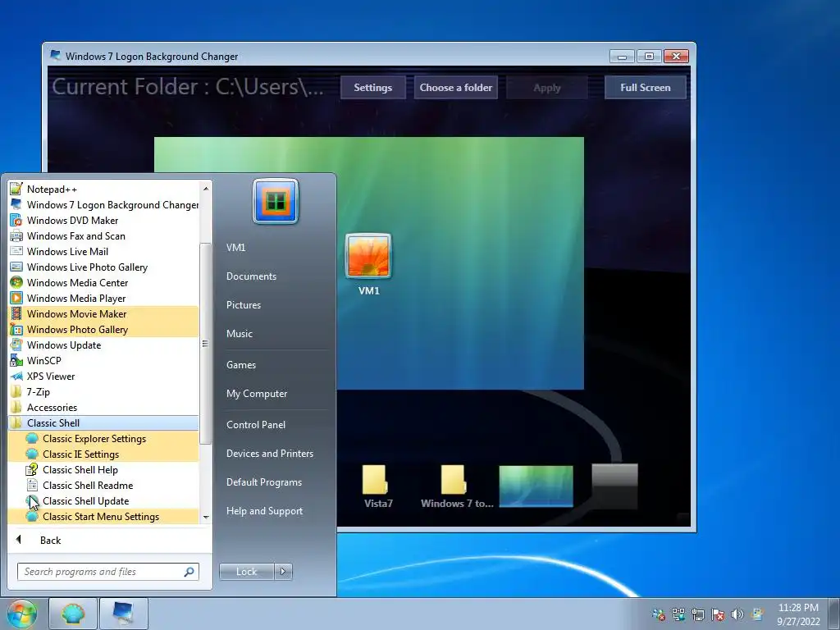840x630 pixels.
Task: Click the Apply button in Logon Changer
Action: (547, 87)
